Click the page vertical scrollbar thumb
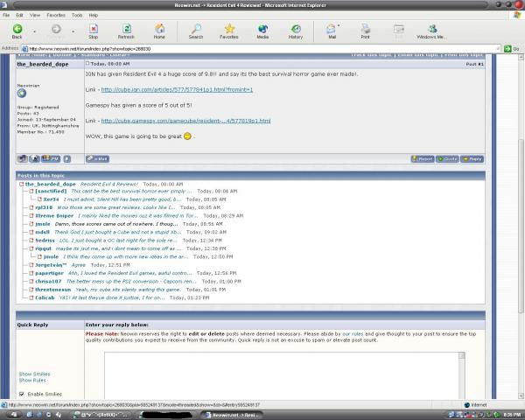 pos(521,226)
